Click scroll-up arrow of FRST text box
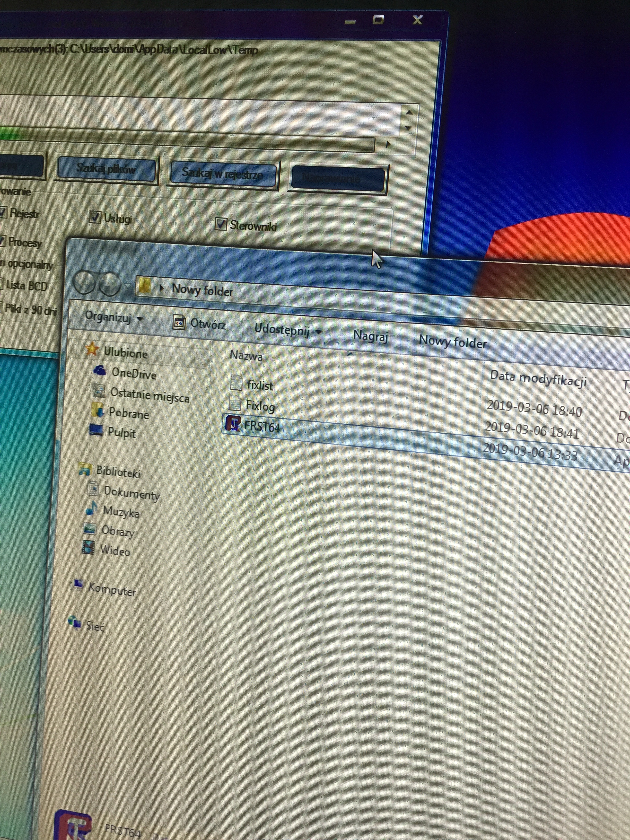 [x=409, y=113]
